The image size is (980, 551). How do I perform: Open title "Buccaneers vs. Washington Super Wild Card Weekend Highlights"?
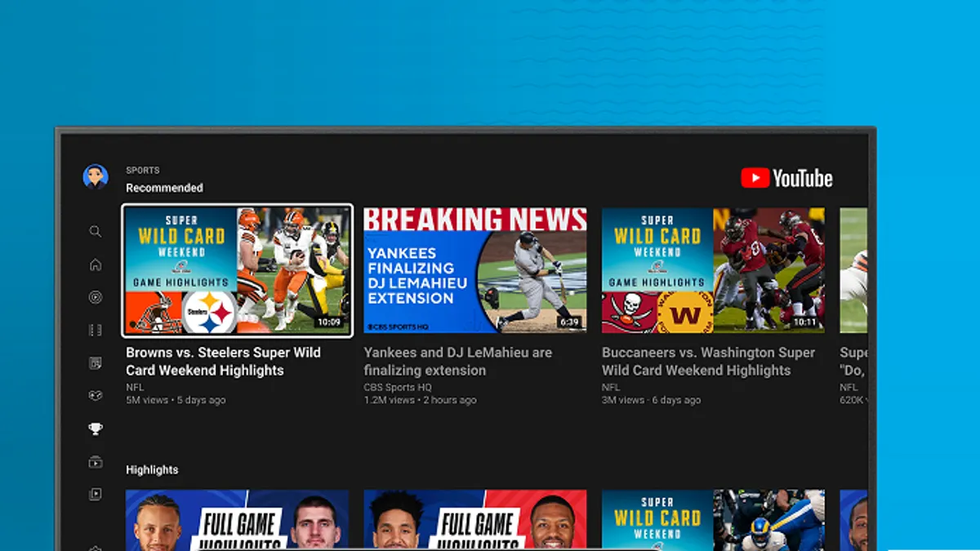[x=708, y=362]
